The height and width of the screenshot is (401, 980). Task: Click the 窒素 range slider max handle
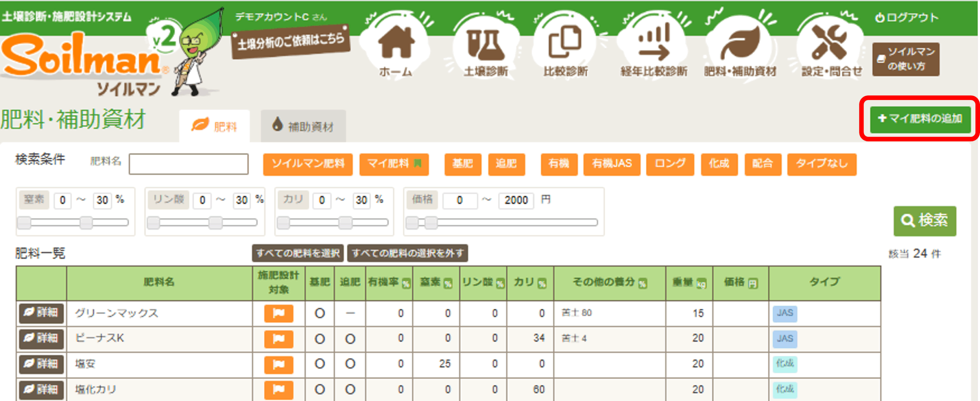pyautogui.click(x=87, y=223)
